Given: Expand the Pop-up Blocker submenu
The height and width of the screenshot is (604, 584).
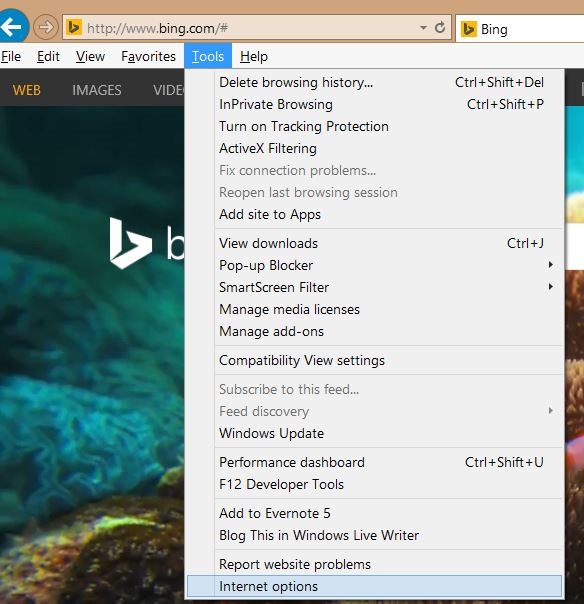Looking at the screenshot, I should [374, 265].
